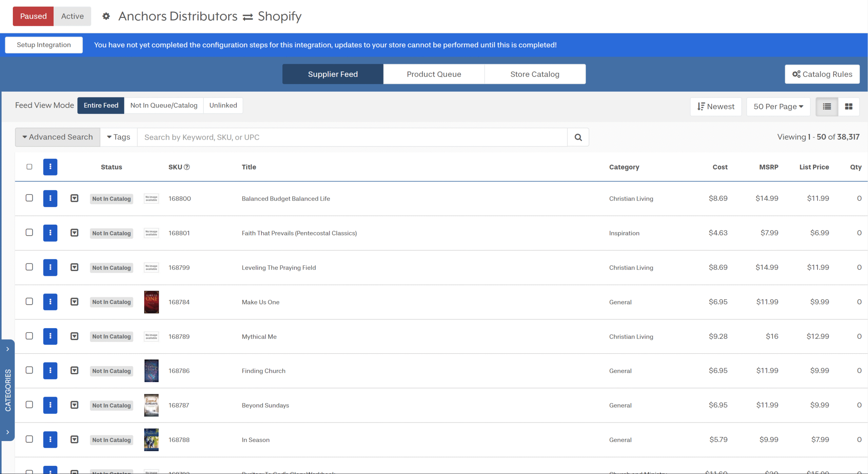The image size is (868, 474).
Task: Switch to list view layout
Action: click(827, 107)
